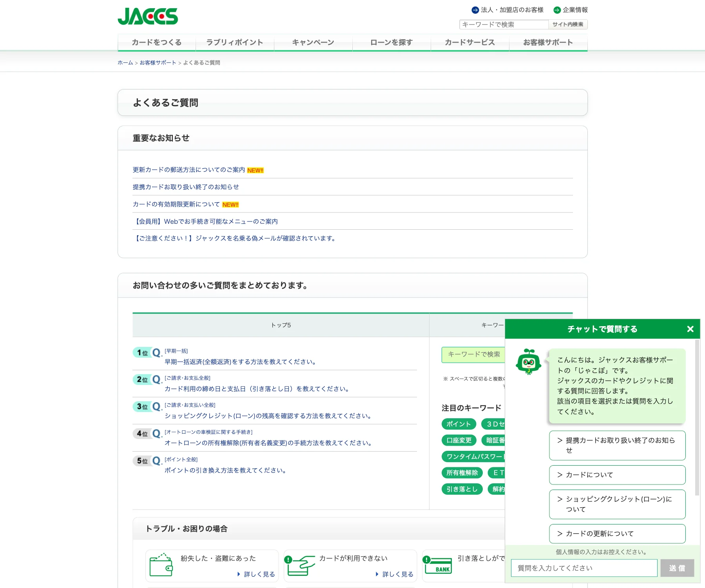Close the チャットで質問する panel
This screenshot has width=705, height=588.
(690, 329)
